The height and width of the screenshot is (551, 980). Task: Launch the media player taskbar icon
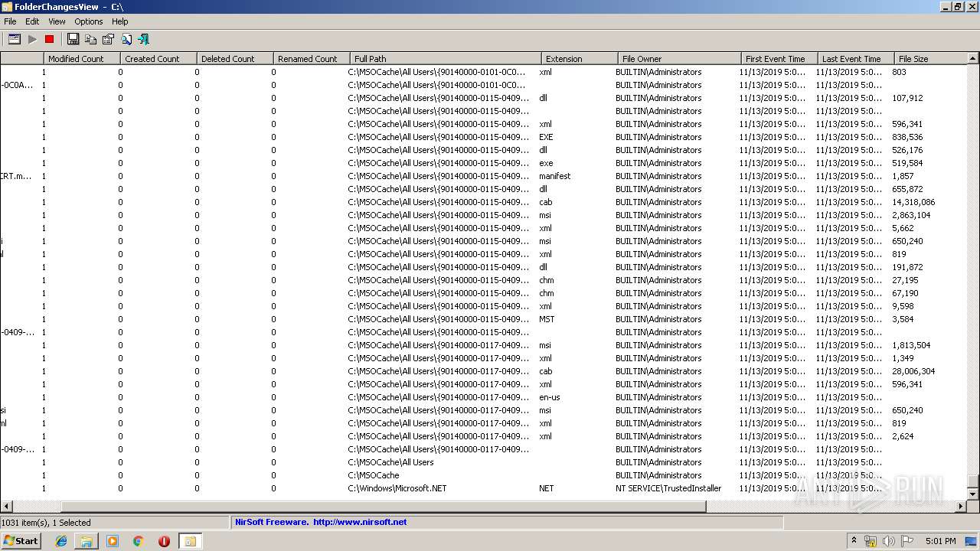tap(113, 541)
